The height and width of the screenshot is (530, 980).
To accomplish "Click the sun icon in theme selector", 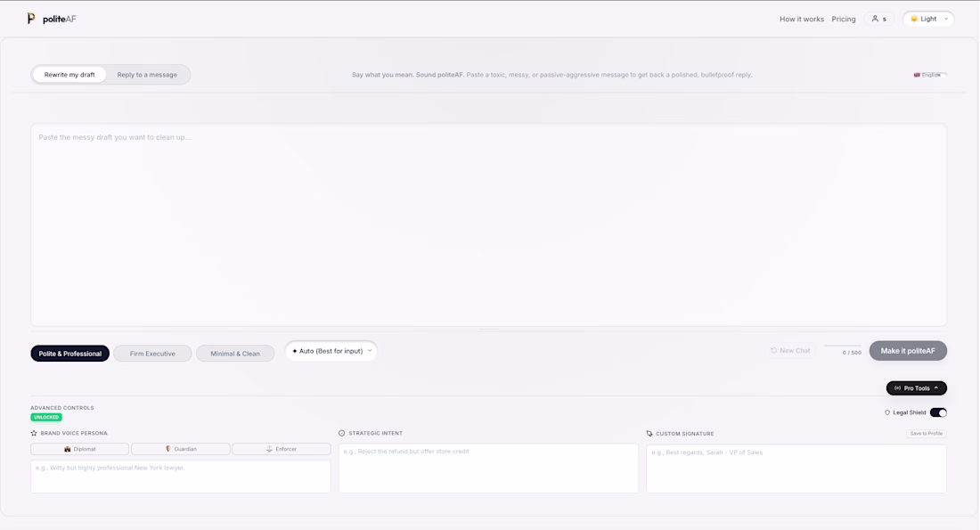I will (x=914, y=19).
